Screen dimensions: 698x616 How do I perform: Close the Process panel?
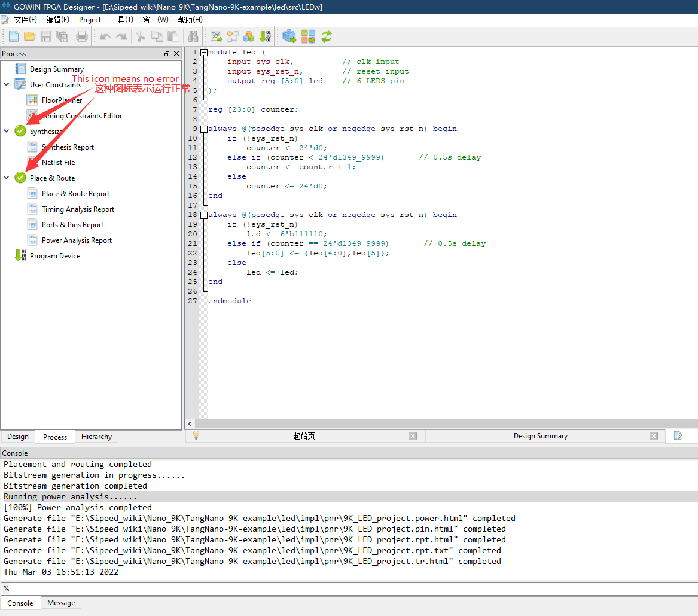176,53
